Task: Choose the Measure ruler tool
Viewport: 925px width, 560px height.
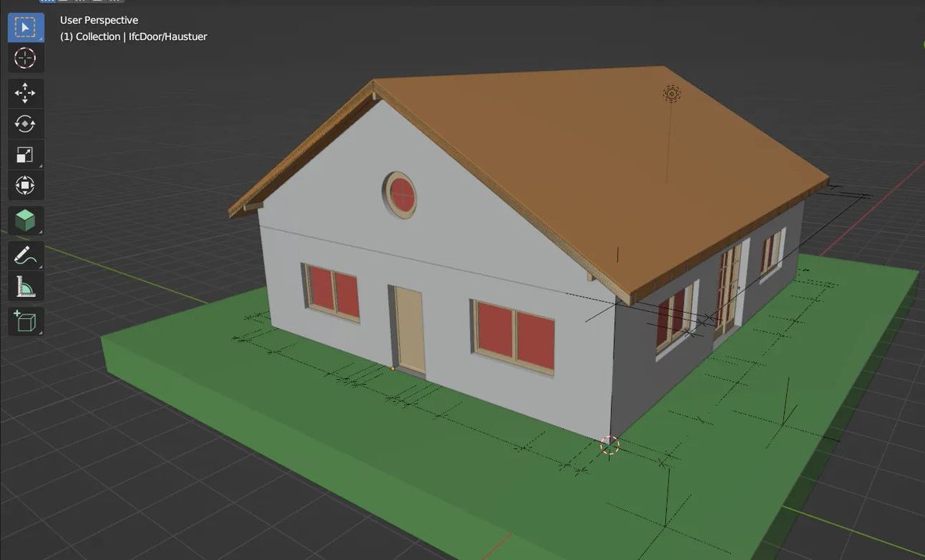Action: click(25, 287)
